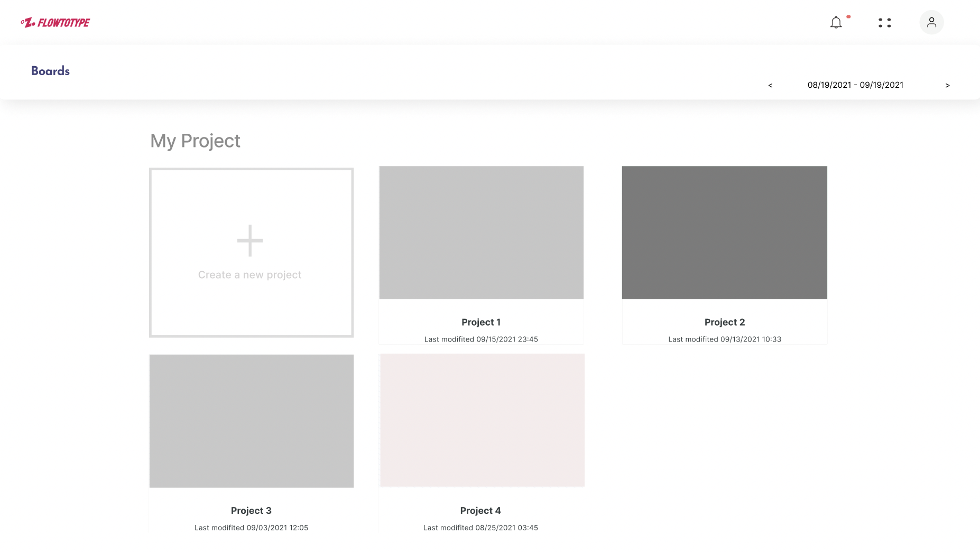Open Project 2 thumbnail
The width and height of the screenshot is (980, 552).
point(724,233)
